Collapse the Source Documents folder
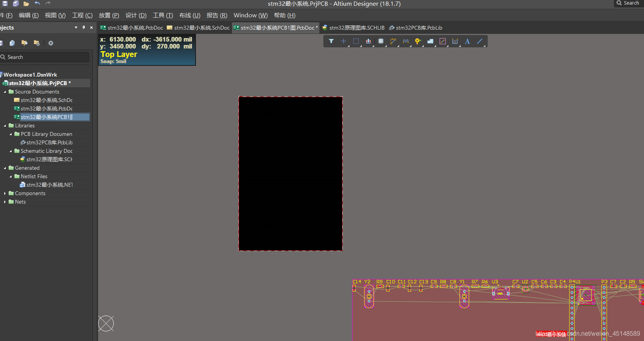 click(5, 92)
